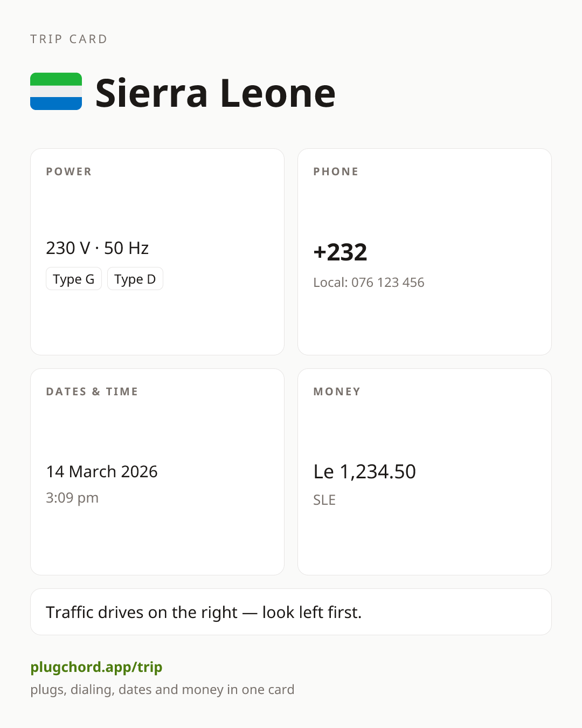Viewport: 582px width, 728px height.
Task: Click the TRIP CARD label
Action: pos(69,39)
